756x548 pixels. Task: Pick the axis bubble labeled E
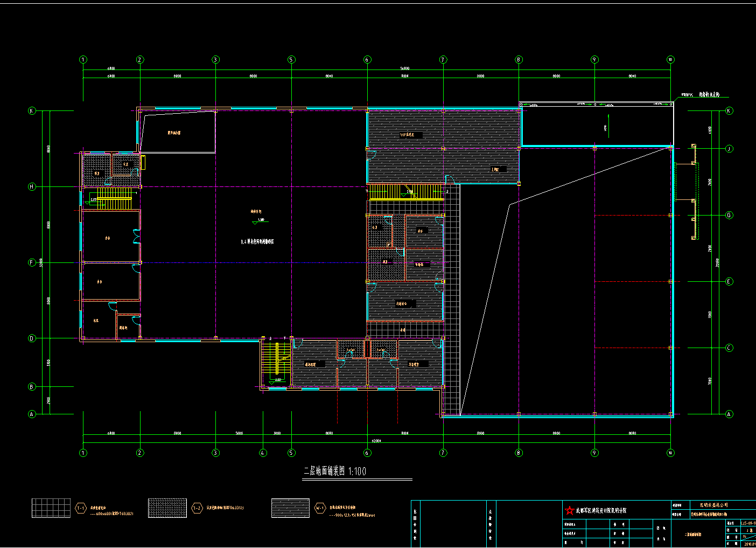click(x=729, y=281)
